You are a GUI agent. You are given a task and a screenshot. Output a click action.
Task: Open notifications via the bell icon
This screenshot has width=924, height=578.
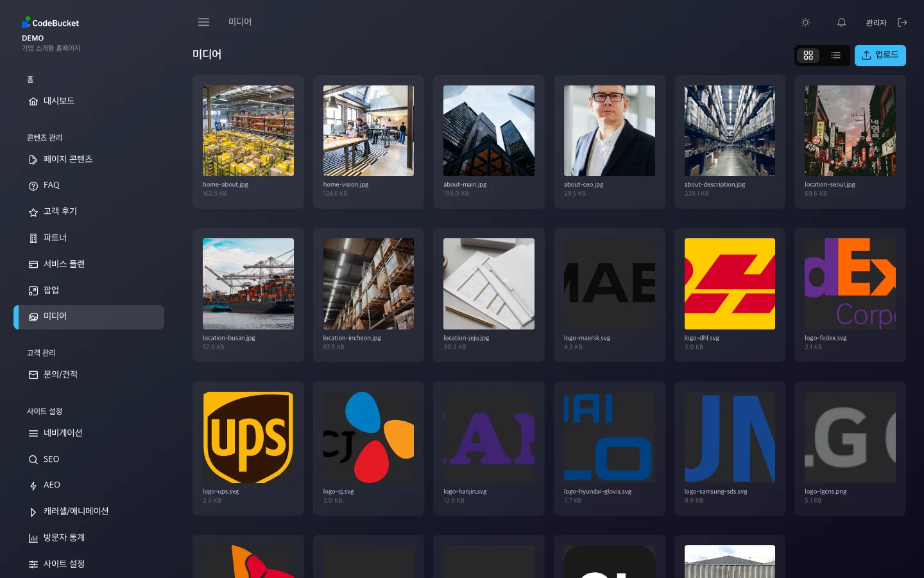click(x=841, y=22)
